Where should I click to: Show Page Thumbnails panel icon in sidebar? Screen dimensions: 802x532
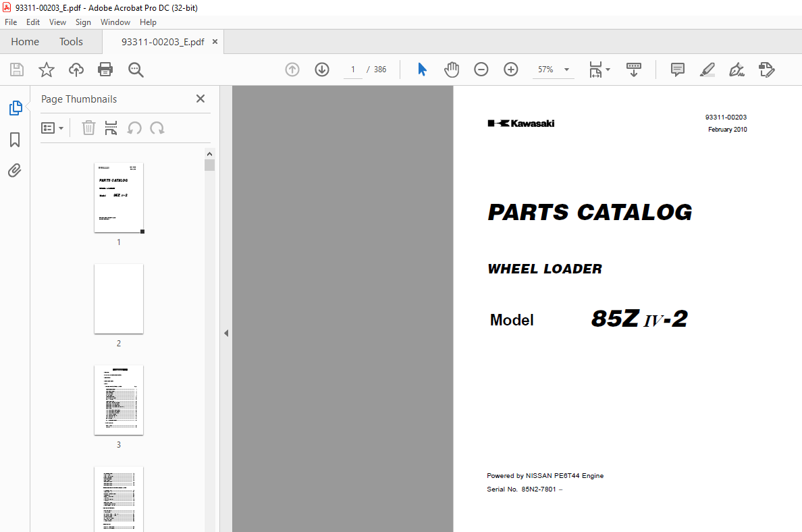[16, 108]
